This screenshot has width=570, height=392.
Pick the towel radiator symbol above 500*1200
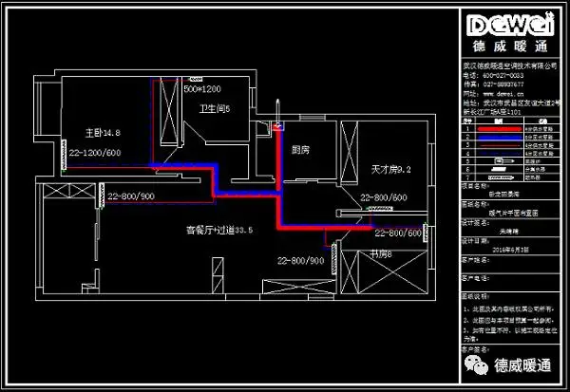(x=196, y=79)
